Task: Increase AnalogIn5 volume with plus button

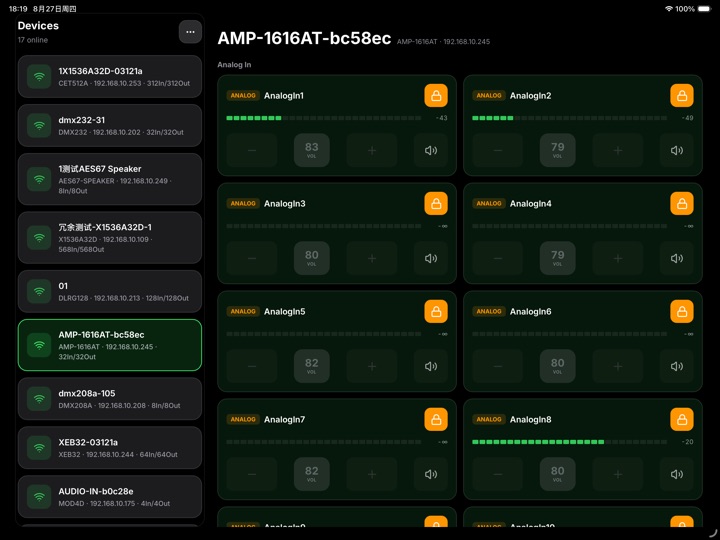Action: click(372, 366)
